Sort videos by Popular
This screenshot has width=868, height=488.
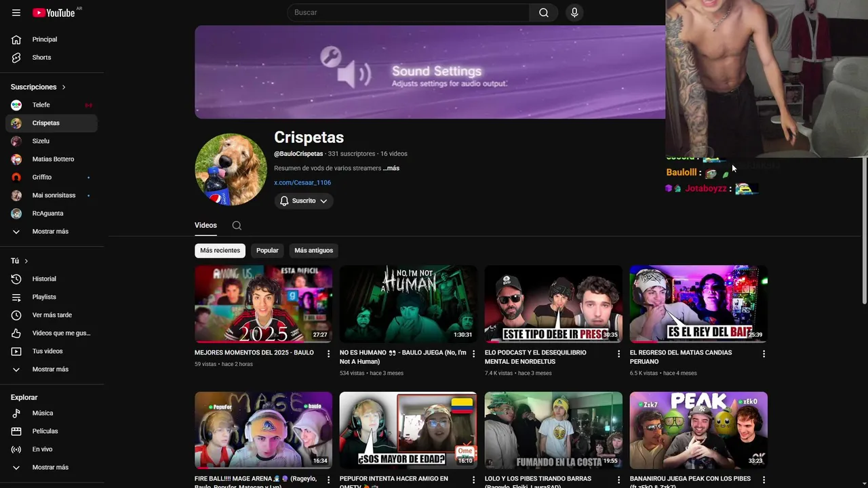pyautogui.click(x=267, y=250)
